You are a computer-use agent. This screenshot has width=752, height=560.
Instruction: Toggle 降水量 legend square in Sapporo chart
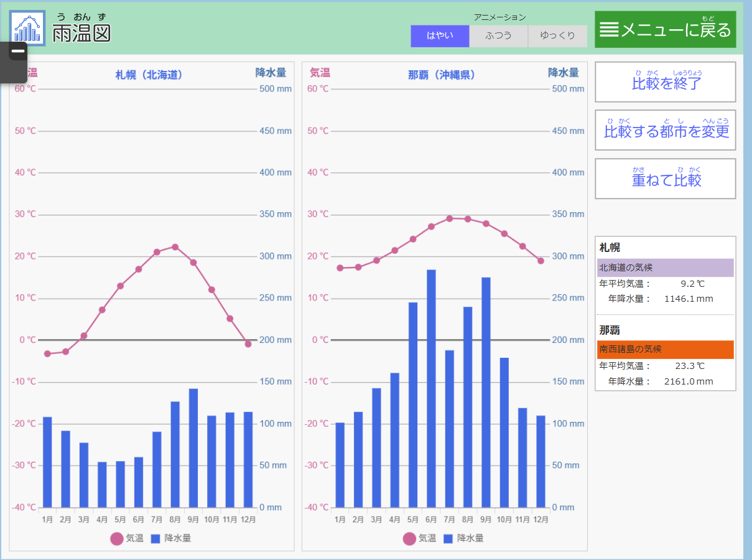click(x=156, y=538)
